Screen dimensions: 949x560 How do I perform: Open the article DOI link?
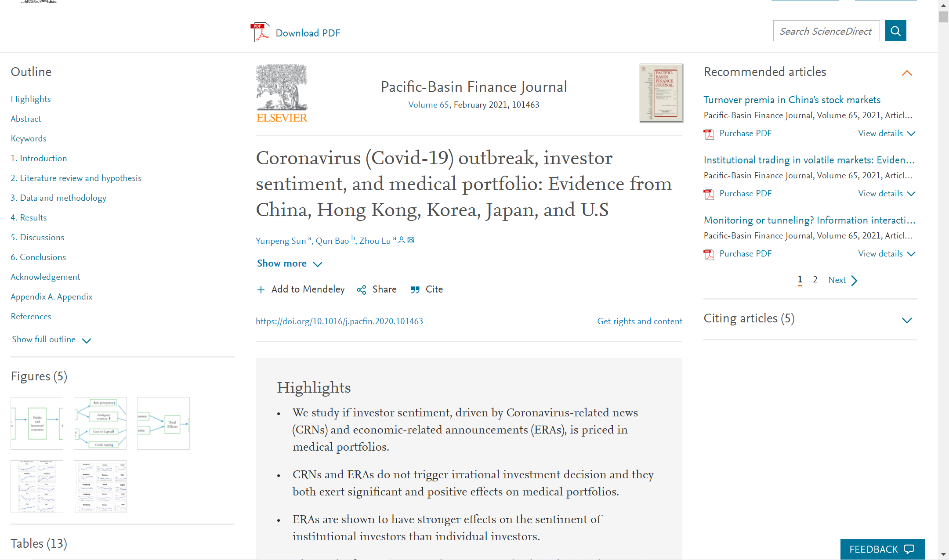coord(339,321)
